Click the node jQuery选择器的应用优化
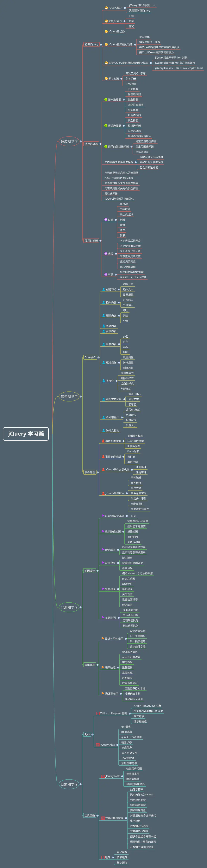The height and width of the screenshot is (868, 207). pyautogui.click(x=119, y=199)
